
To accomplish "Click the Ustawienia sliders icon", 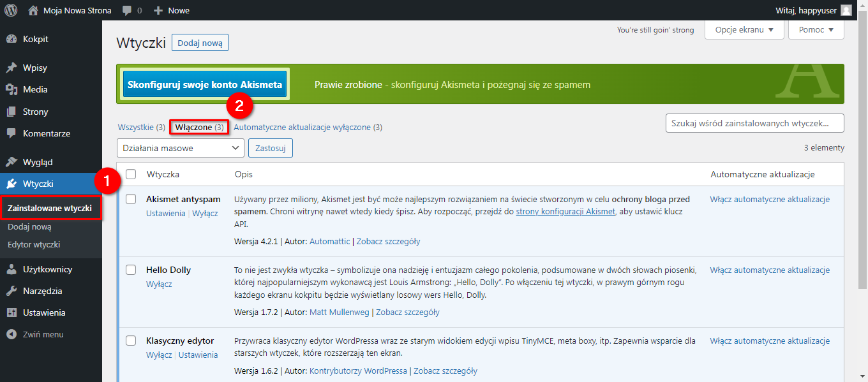I will [11, 312].
